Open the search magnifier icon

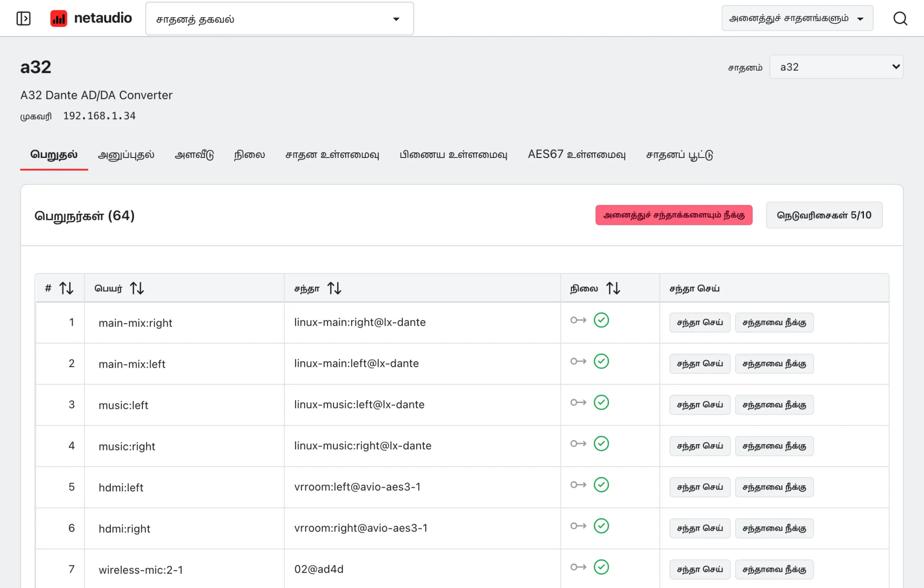click(x=900, y=18)
